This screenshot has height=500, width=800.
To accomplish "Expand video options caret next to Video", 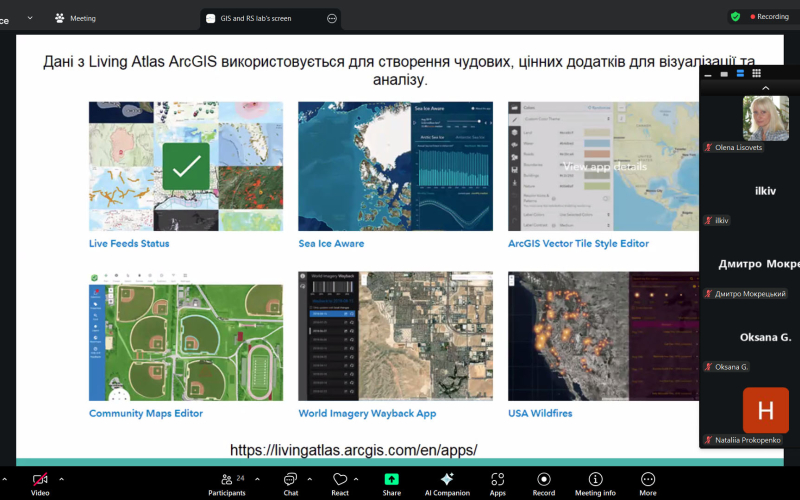I will 62,479.
